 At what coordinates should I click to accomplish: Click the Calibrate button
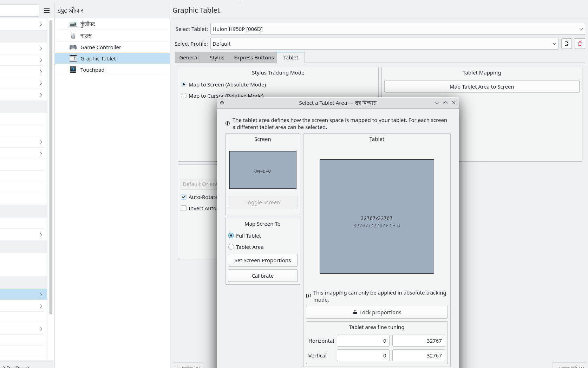(x=262, y=276)
